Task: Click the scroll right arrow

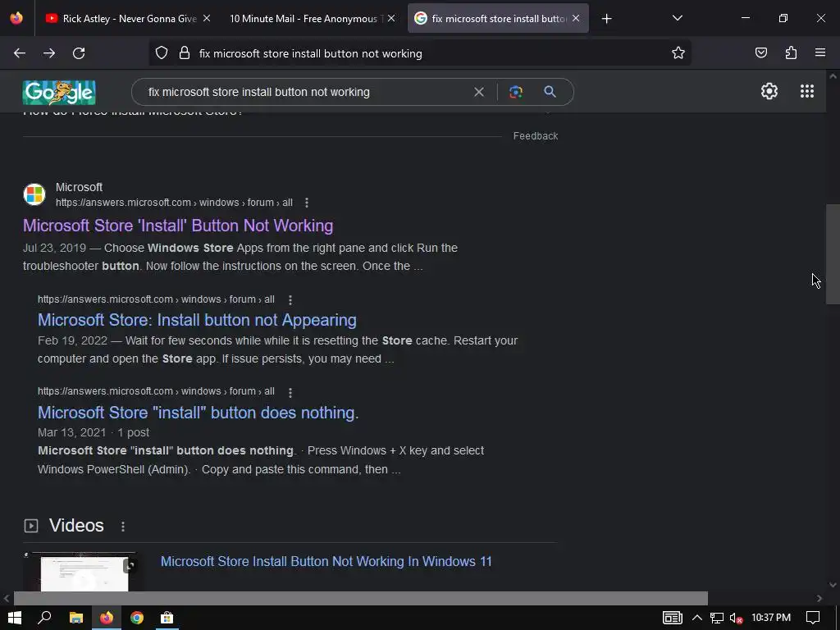Action: click(819, 598)
